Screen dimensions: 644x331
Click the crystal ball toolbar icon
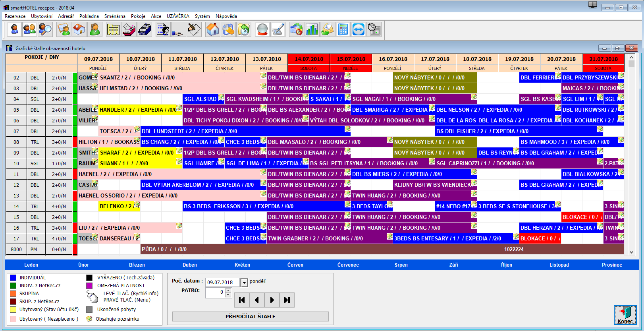pos(262,29)
